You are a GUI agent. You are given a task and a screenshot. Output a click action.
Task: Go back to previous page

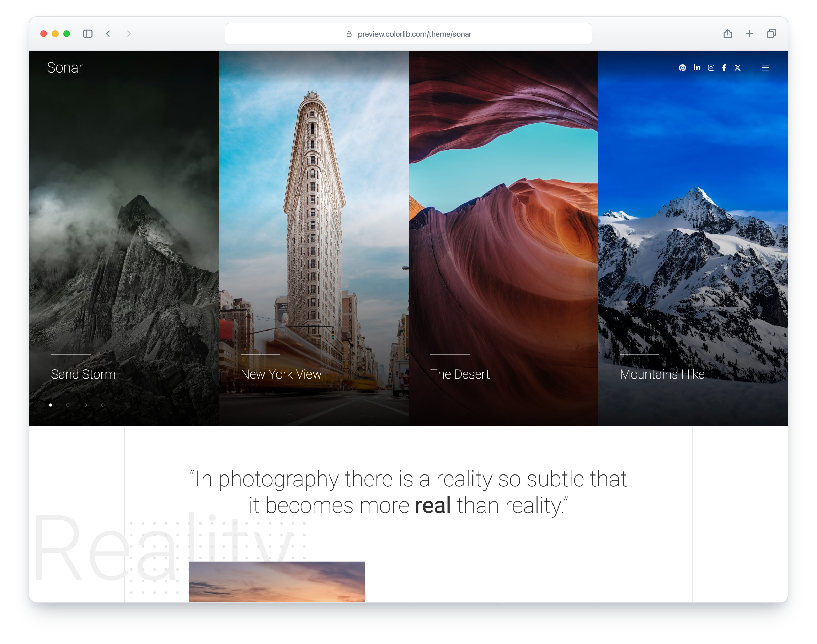coord(108,34)
